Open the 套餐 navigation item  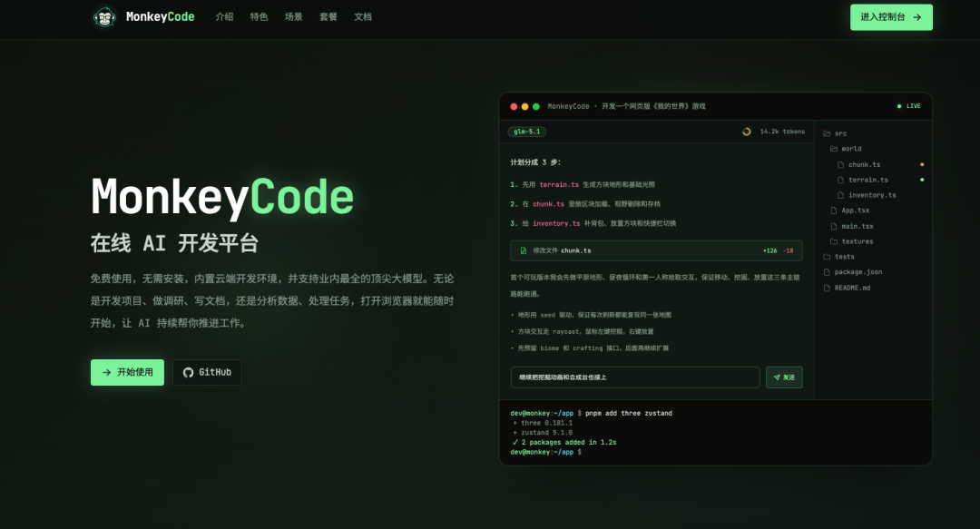(328, 17)
